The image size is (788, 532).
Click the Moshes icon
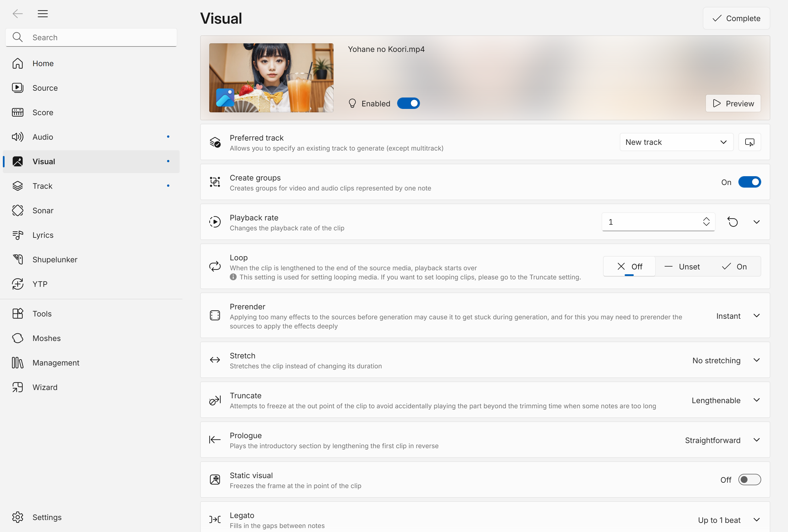pyautogui.click(x=18, y=338)
